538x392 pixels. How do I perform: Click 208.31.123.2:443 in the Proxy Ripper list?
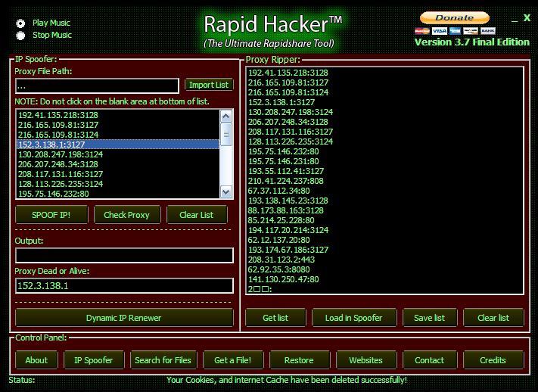pyautogui.click(x=281, y=260)
